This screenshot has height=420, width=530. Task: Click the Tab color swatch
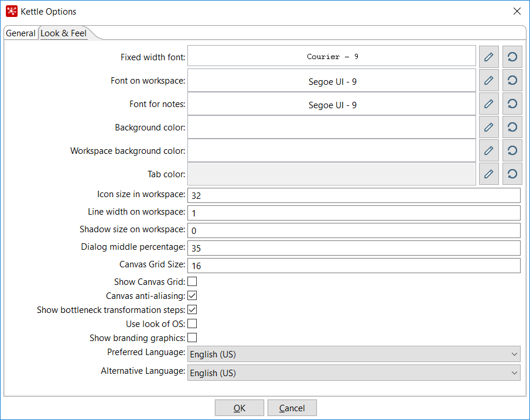[x=331, y=174]
